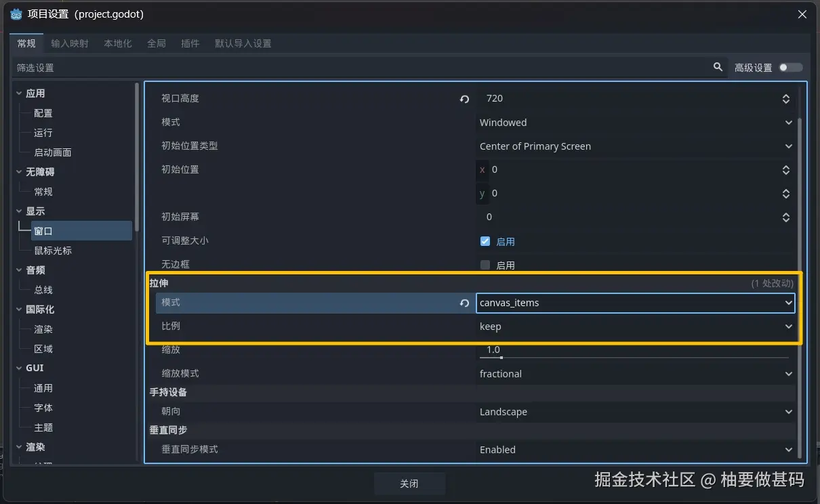
Task: Enable the 无边框 启用 checkbox
Action: (x=485, y=265)
